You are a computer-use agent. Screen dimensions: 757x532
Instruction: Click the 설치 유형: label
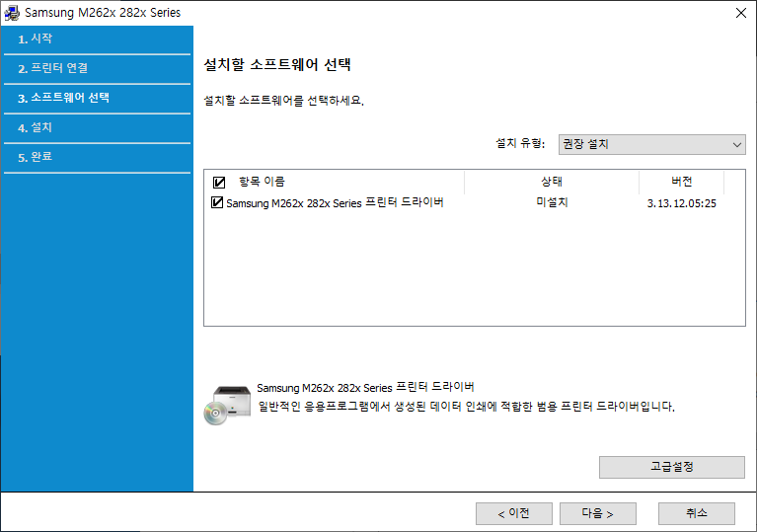[x=520, y=143]
